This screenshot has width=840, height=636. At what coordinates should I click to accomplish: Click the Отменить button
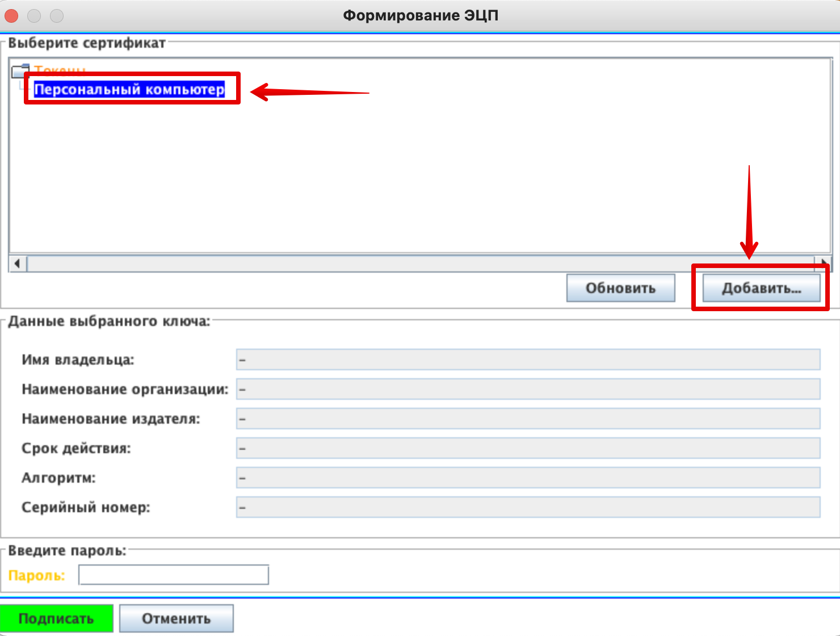pos(177,618)
